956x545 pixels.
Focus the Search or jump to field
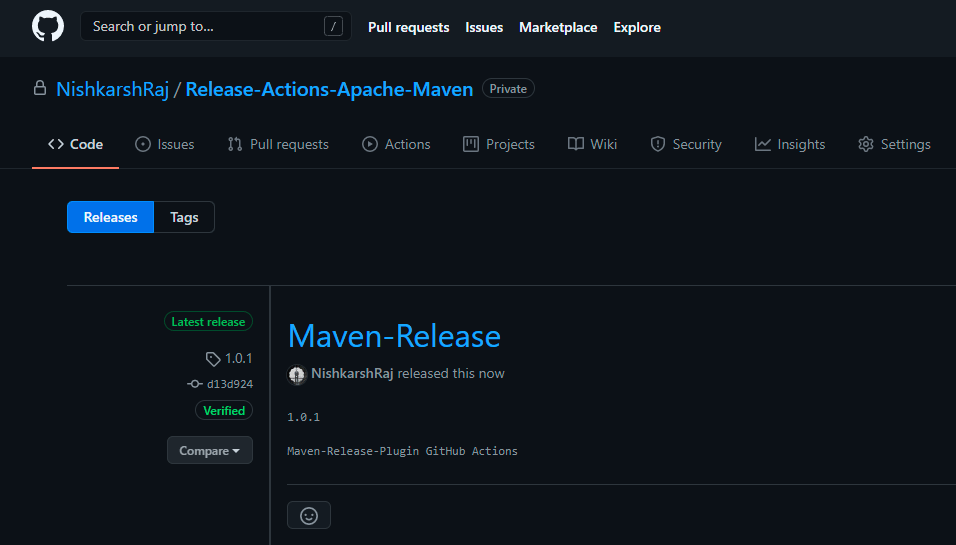(216, 26)
